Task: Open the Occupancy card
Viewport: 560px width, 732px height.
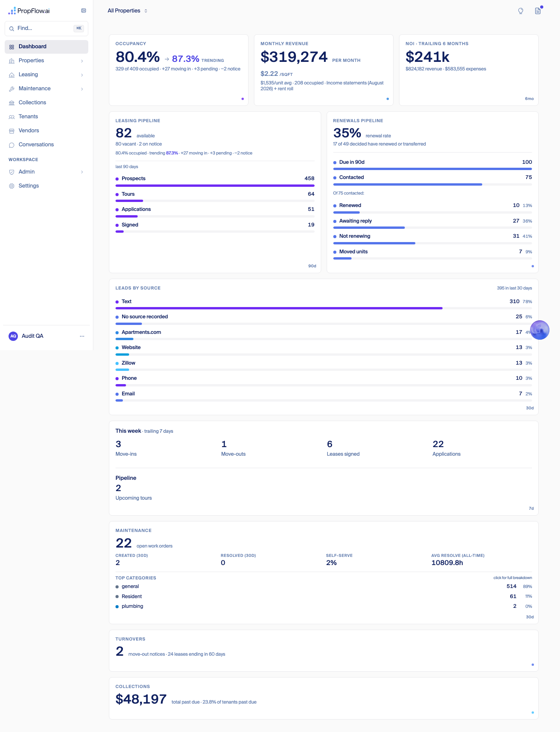Action: (178, 70)
